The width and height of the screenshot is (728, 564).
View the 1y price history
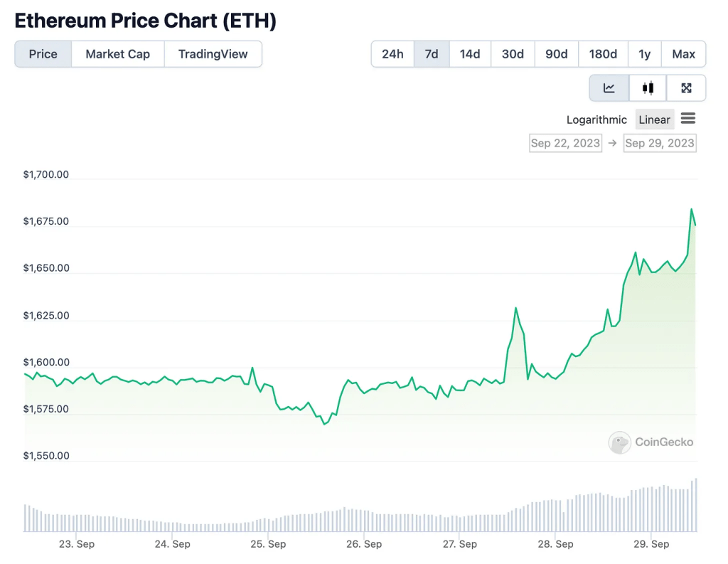pos(645,54)
